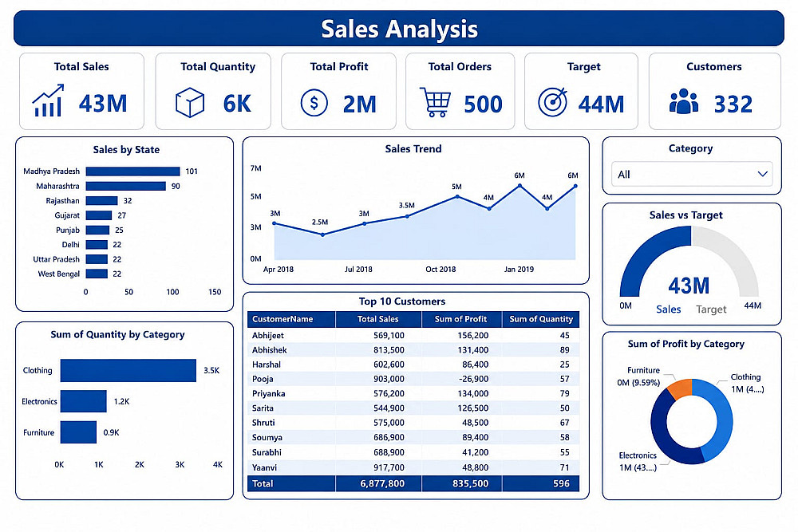Click the Total Orders shopping cart icon

[435, 102]
